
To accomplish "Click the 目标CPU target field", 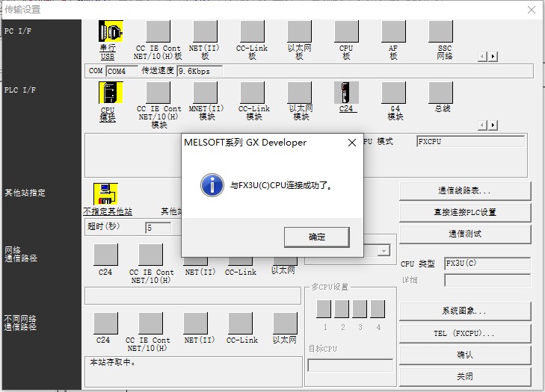I will (x=351, y=366).
